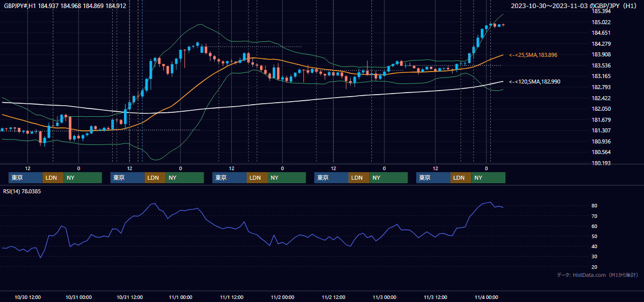
Task: Select 東京 session block above 11/2 12:00
Action: (x=331, y=178)
